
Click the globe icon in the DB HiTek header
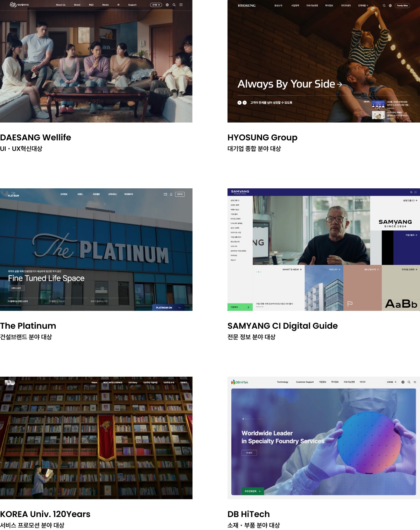pyautogui.click(x=403, y=382)
